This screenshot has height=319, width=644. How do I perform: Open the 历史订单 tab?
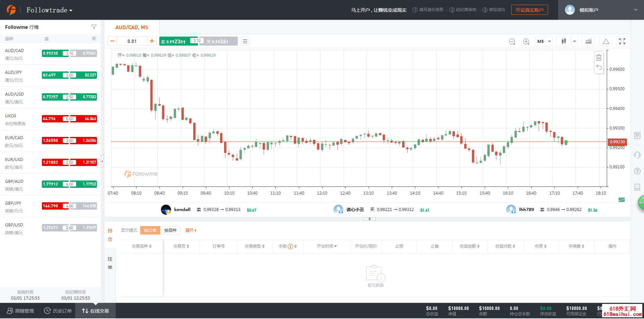click(58, 311)
